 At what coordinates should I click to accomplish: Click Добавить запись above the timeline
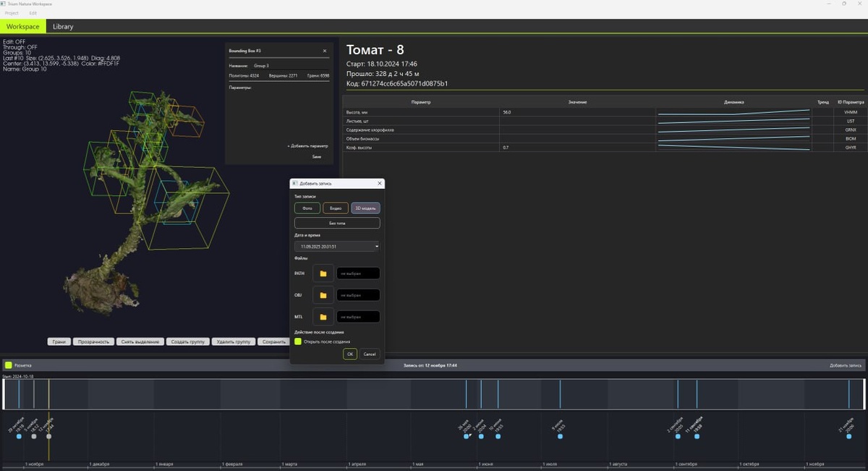(846, 365)
